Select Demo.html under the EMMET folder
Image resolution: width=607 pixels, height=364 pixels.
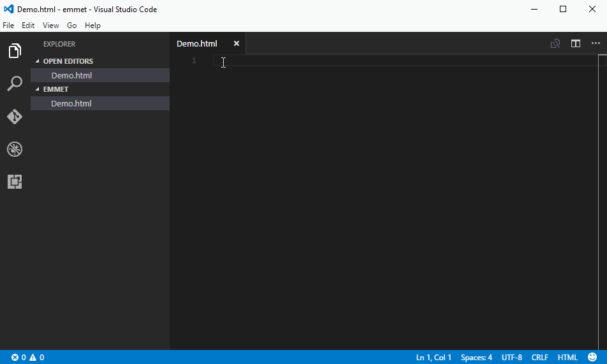71,103
